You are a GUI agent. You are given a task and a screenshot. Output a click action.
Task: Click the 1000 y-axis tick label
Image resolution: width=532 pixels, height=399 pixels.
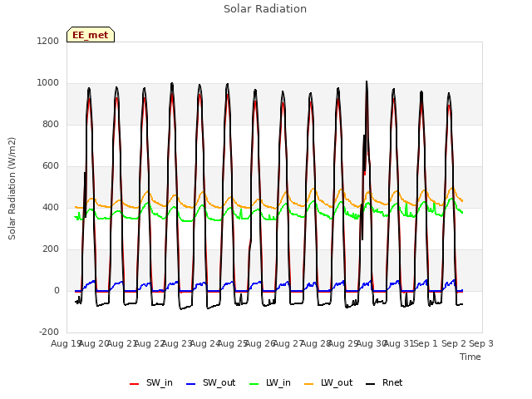48,83
